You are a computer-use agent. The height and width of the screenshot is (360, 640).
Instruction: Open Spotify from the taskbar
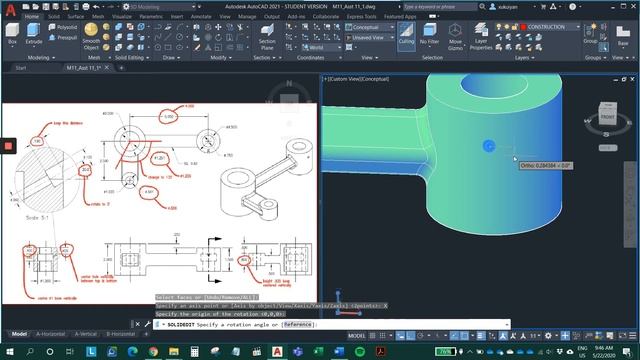[x=360, y=351]
